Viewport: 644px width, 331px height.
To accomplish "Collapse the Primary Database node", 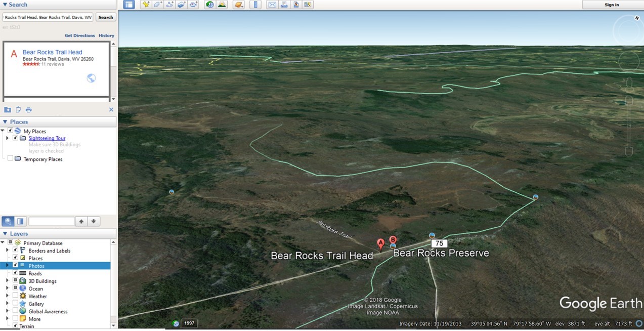I will (3, 243).
